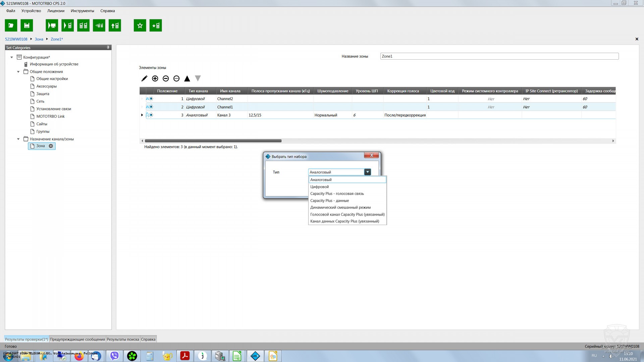Click the pencil edit icon above zone table

[x=144, y=78]
